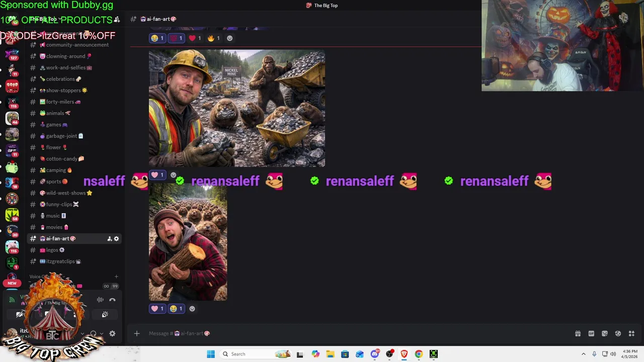This screenshot has width=644, height=362.
Task: Open the apps launcher in message bar
Action: [x=631, y=333]
